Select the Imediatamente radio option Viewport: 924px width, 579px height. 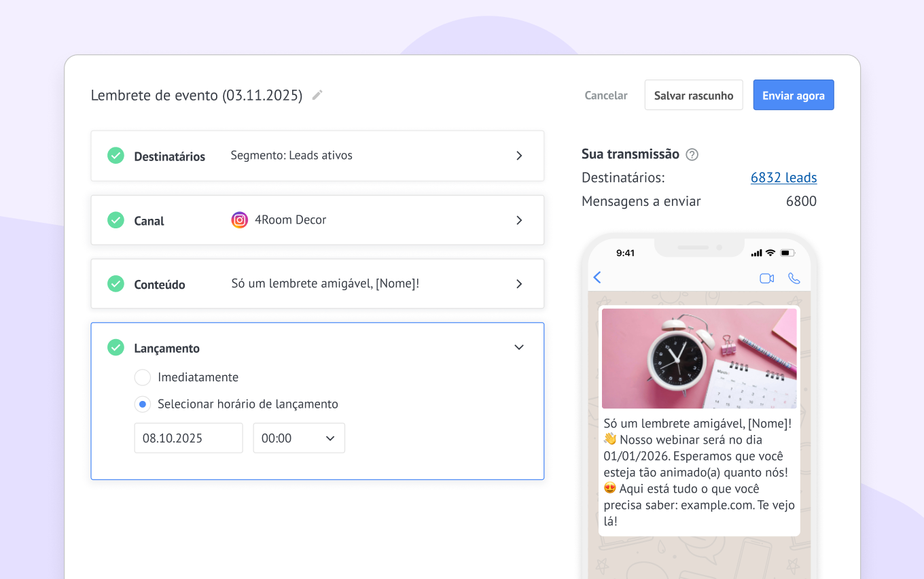click(142, 377)
